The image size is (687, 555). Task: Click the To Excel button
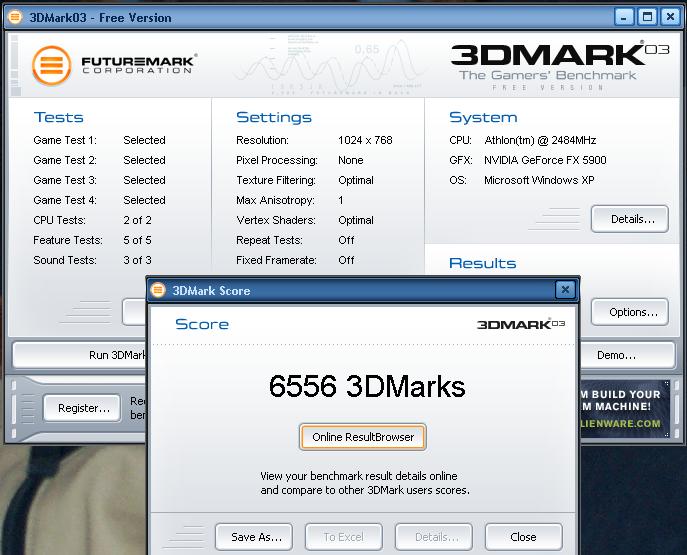click(x=344, y=537)
